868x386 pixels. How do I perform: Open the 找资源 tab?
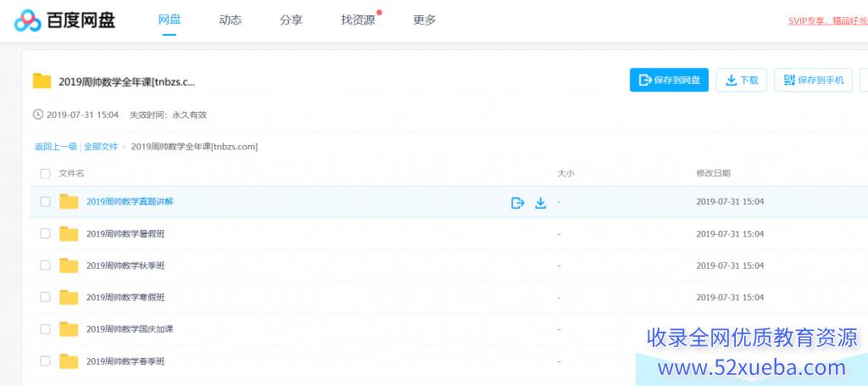point(359,20)
